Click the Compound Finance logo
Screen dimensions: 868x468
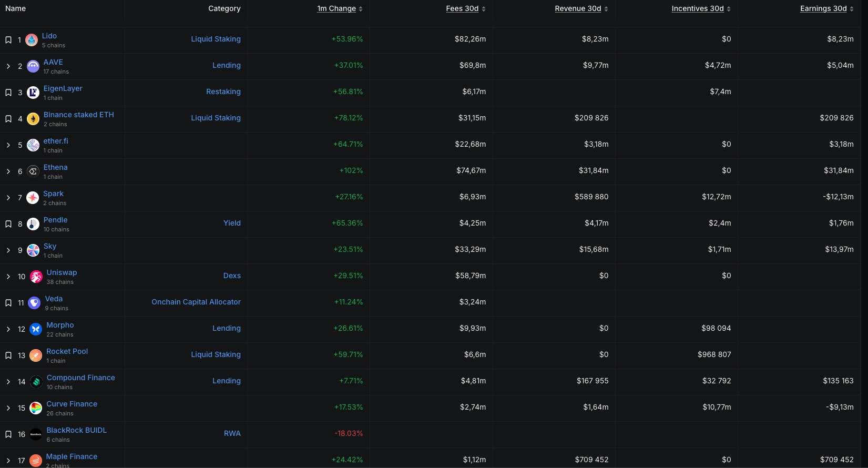click(x=36, y=382)
